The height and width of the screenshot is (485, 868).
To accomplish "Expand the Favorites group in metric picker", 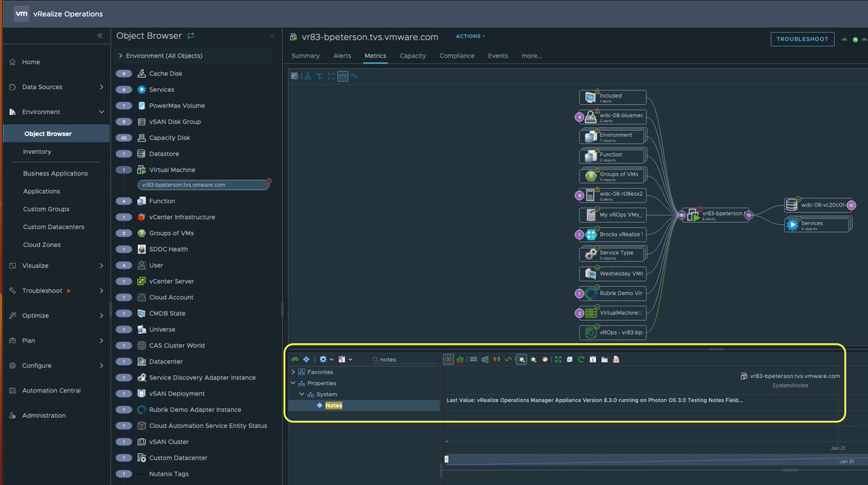I will point(292,372).
